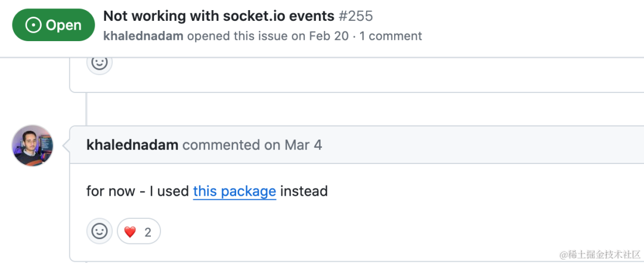Click the timeline connector line between comments
This screenshot has width=644, height=263.
[87, 109]
